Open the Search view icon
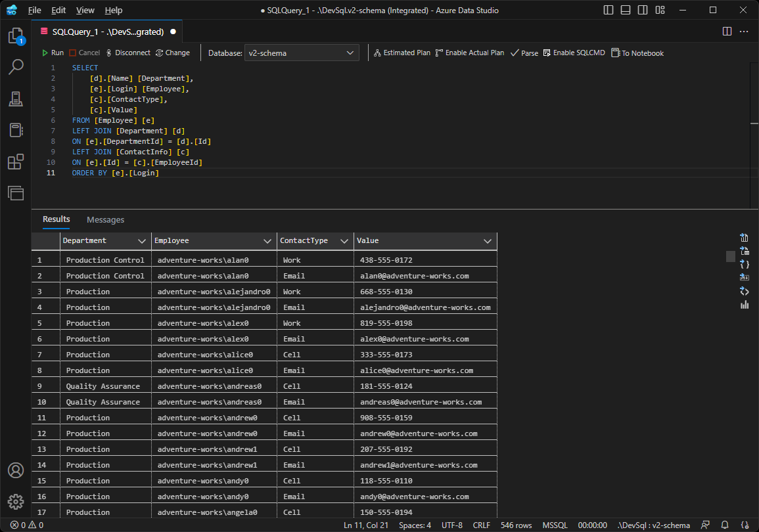This screenshot has width=759, height=532. point(16,67)
